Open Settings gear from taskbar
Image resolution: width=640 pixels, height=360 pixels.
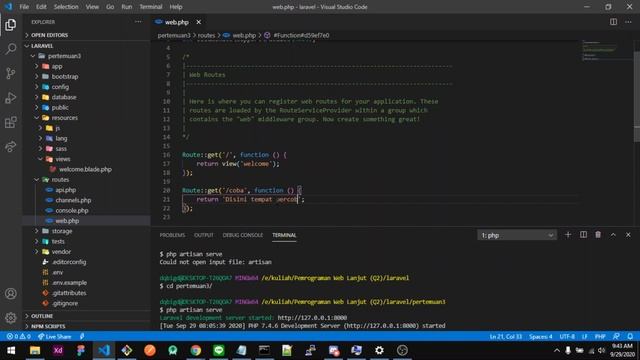pos(379,350)
